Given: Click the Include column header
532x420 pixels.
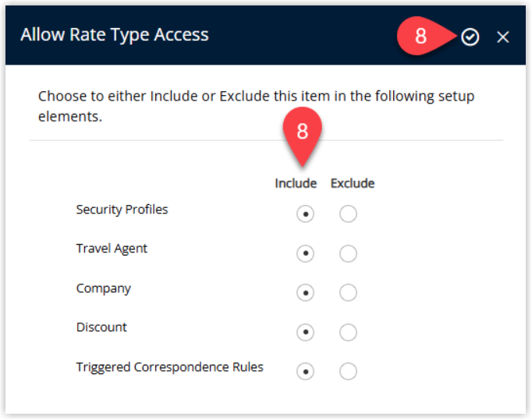Looking at the screenshot, I should tap(296, 183).
